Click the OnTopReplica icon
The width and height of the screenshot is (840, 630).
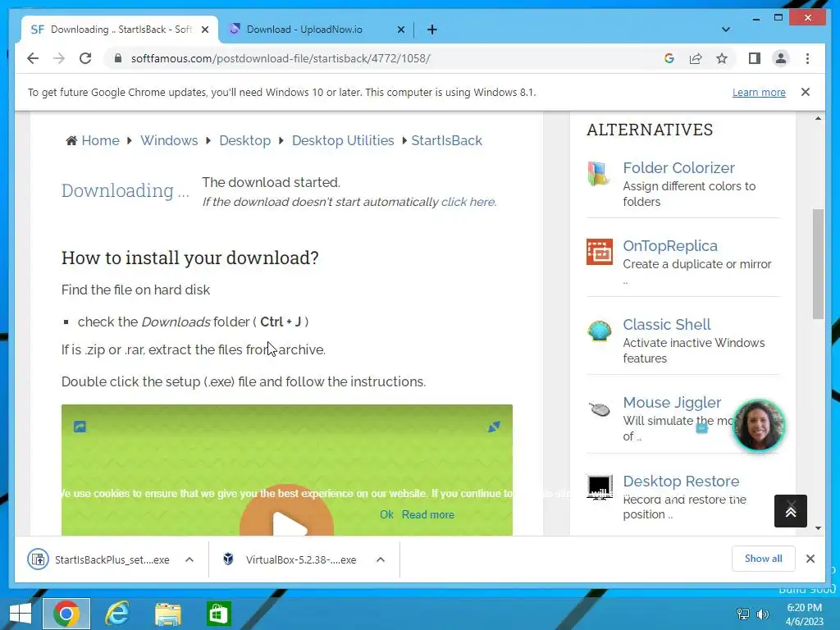tap(600, 252)
